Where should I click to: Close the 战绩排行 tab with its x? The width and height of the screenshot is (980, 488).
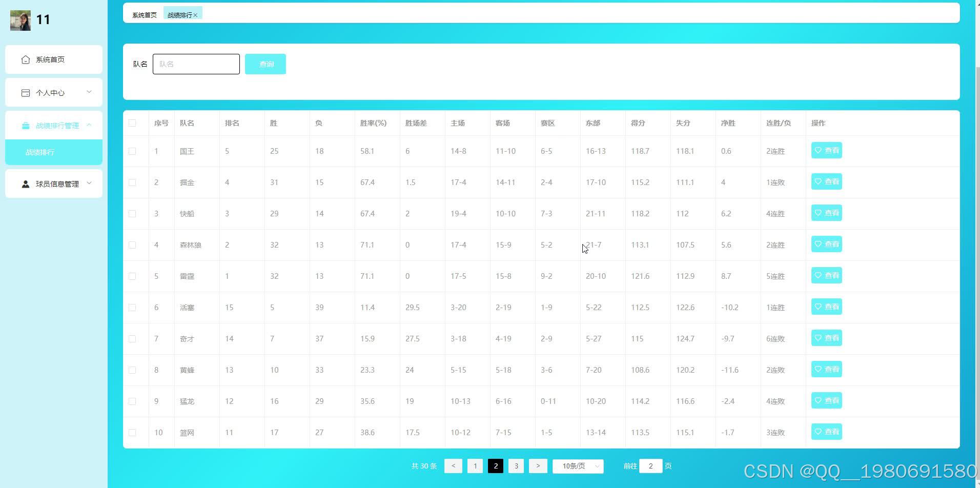tap(195, 15)
